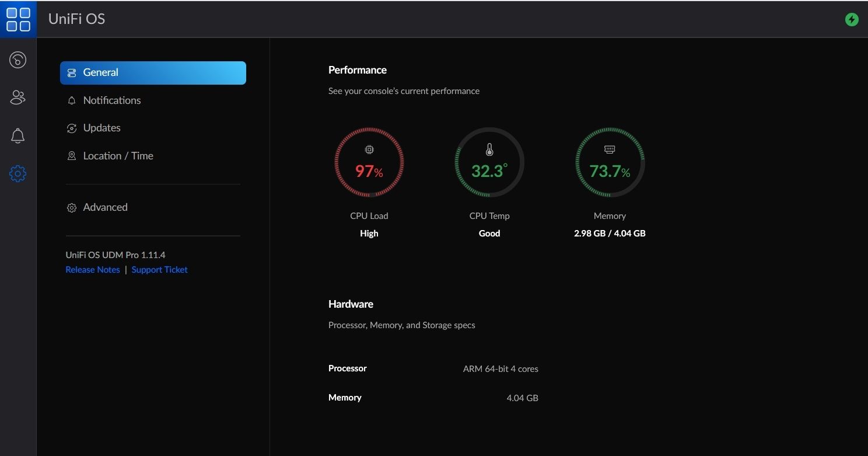The width and height of the screenshot is (868, 456).
Task: Click the General toggle icon in settings menu
Action: point(72,73)
